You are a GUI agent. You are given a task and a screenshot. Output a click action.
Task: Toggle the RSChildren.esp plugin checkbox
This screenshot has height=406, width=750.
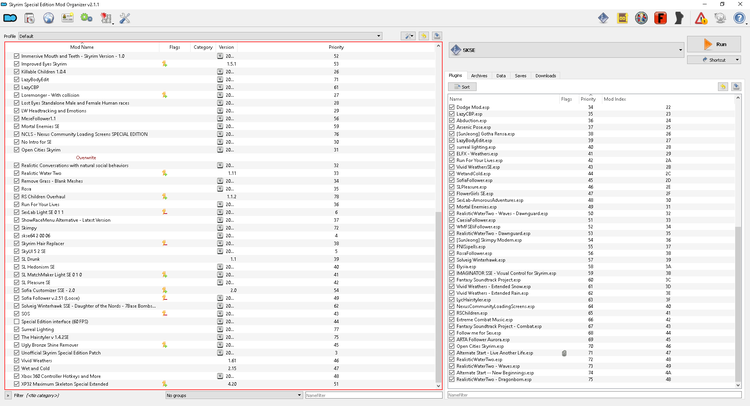452,313
